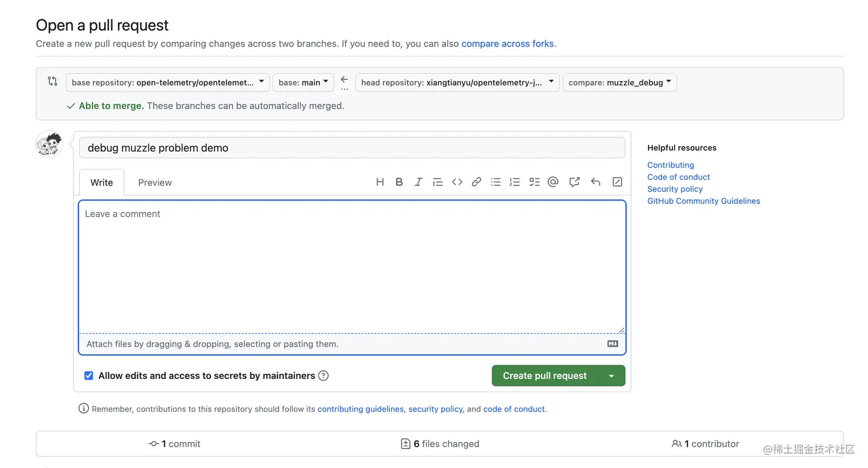
Task: Click the left arrow between base and head
Action: click(344, 79)
